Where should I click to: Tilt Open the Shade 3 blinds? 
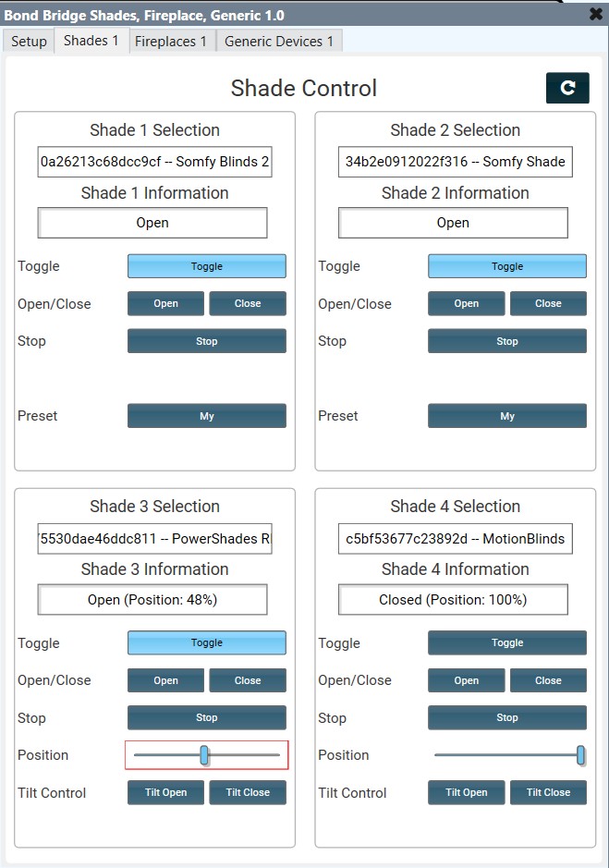click(165, 792)
